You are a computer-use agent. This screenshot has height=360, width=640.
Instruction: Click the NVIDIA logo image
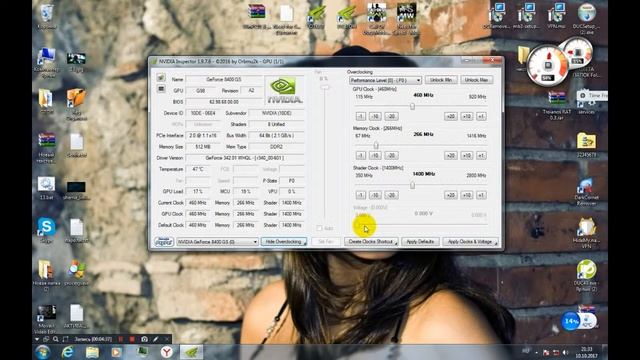pos(284,90)
